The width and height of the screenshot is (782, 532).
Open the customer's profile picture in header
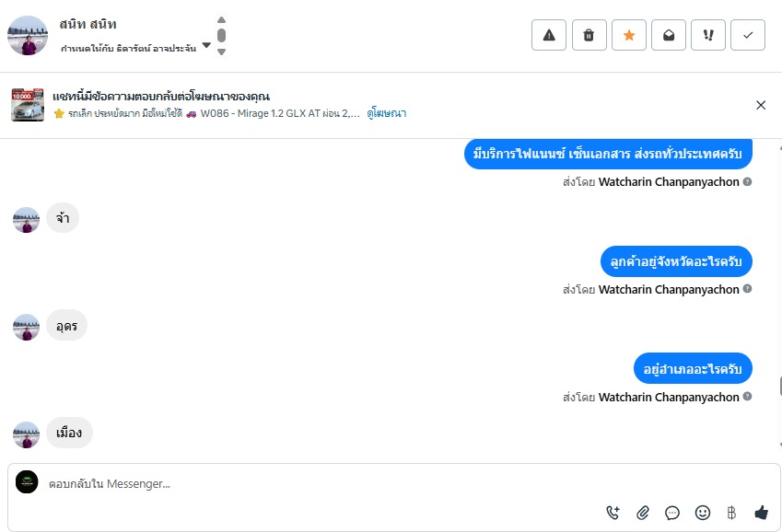coord(28,35)
